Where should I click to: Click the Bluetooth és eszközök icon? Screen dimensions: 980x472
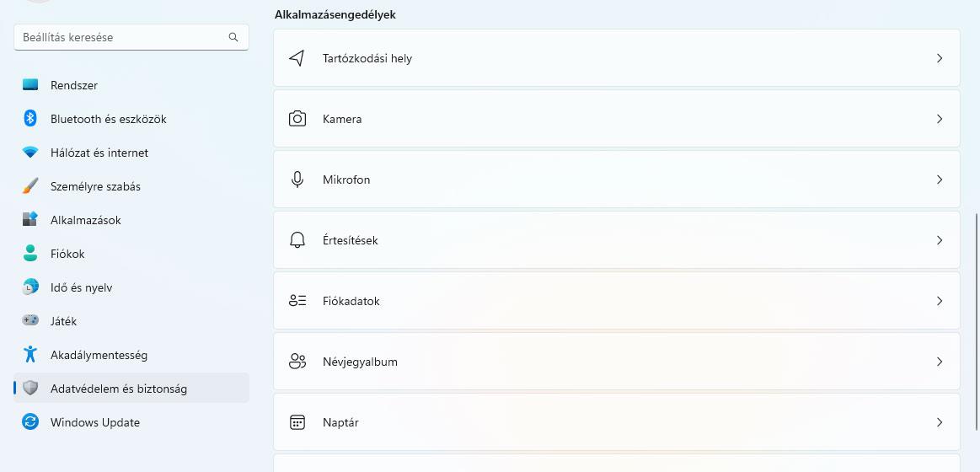tap(30, 119)
